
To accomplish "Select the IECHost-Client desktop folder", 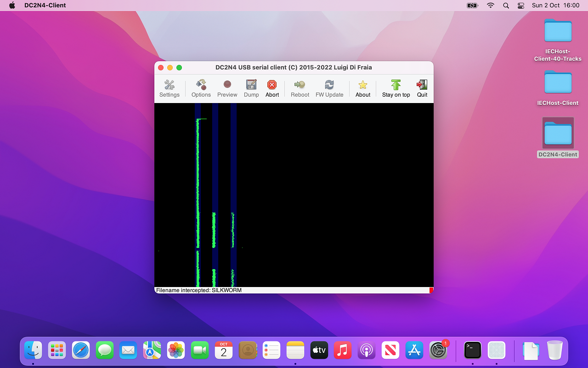I will [558, 88].
